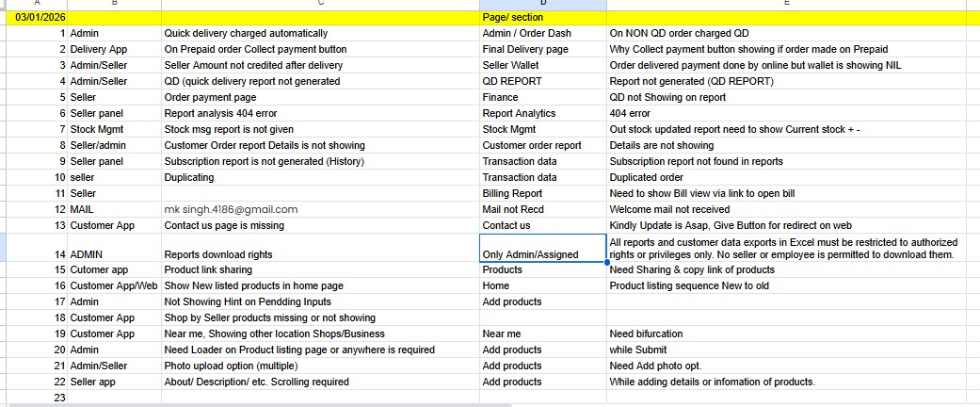Select the yellow 'Page/ section' header cell

542,18
